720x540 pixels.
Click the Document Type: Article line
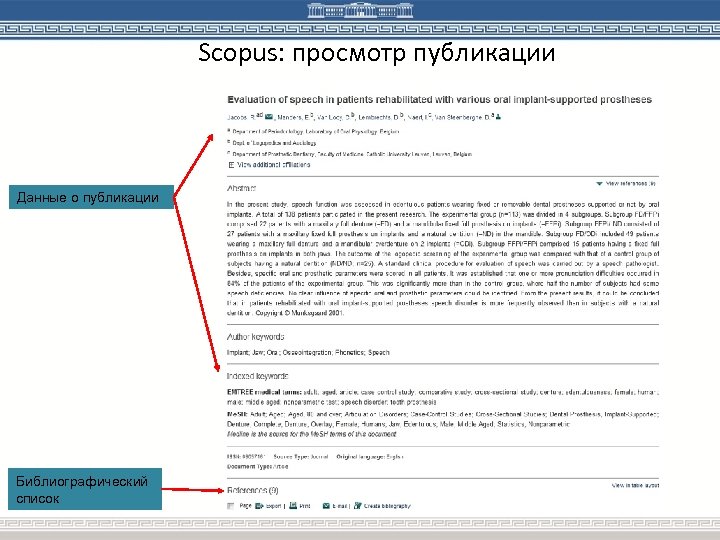[258, 467]
